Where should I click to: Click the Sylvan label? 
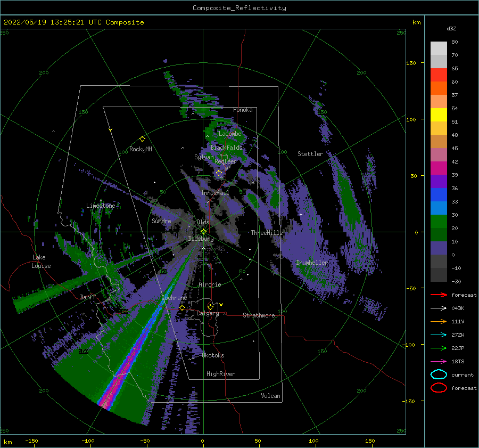point(204,157)
